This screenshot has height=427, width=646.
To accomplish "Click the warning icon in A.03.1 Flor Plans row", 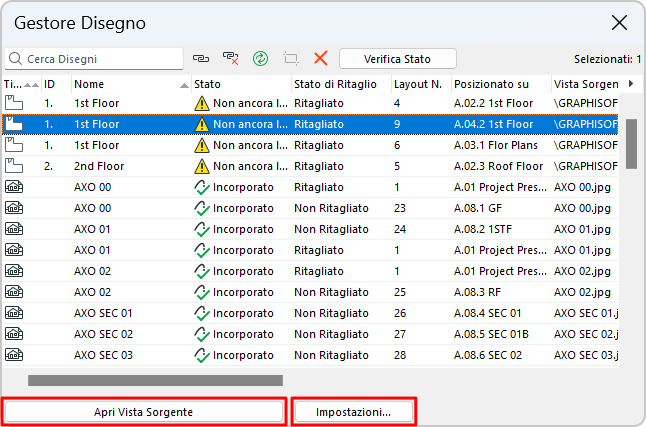I will pos(201,145).
